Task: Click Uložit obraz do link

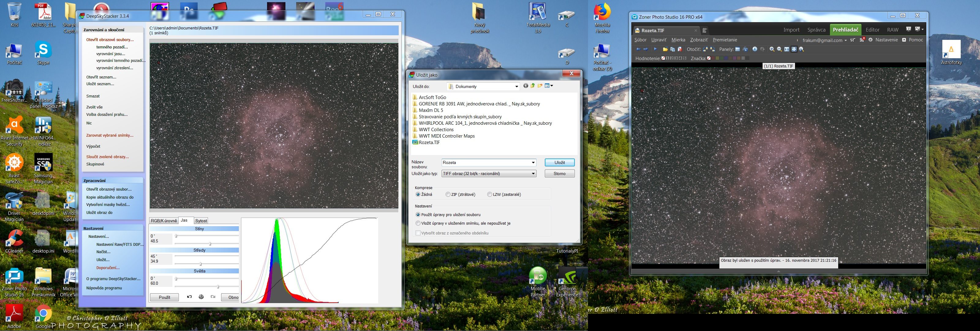Action: click(99, 212)
